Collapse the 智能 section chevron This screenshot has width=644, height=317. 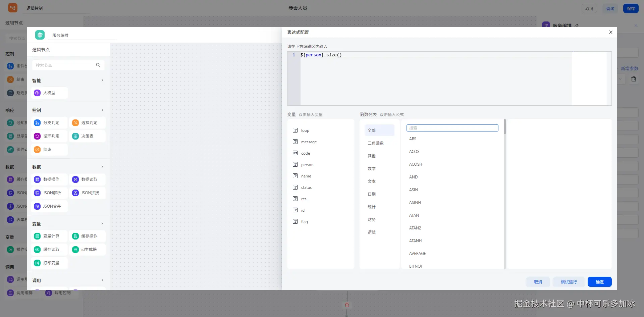102,80
